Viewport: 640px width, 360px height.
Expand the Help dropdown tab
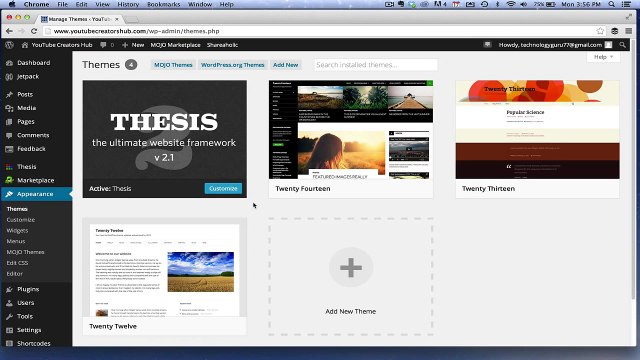click(603, 57)
